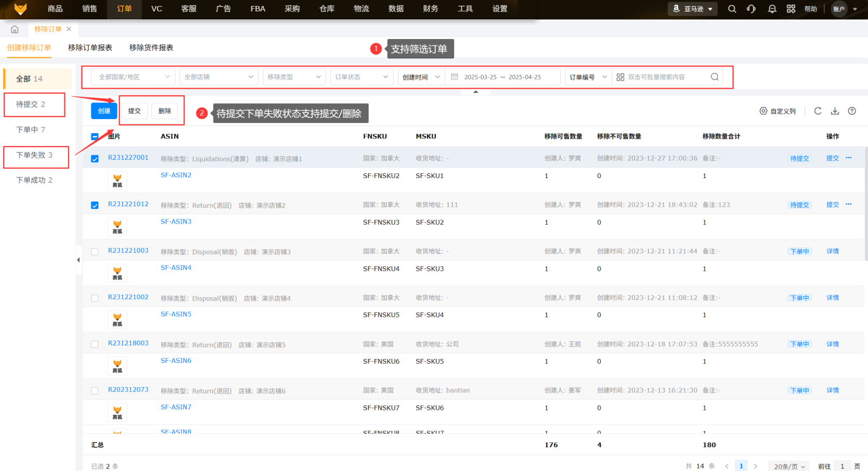The width and height of the screenshot is (868, 471).
Task: Open the notifications bell icon
Action: point(772,9)
